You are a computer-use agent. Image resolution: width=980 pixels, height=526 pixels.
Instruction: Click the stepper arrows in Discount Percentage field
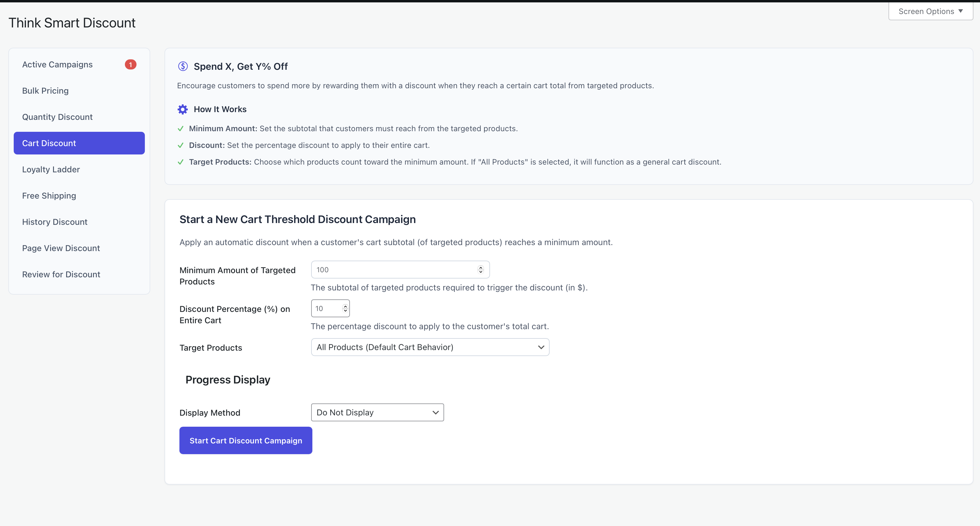pos(345,308)
